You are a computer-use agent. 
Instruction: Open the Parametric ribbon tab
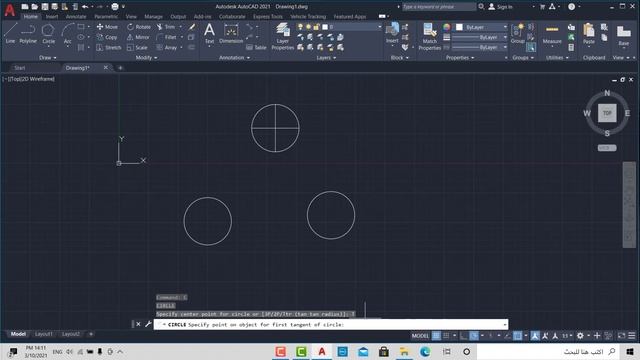tap(106, 17)
